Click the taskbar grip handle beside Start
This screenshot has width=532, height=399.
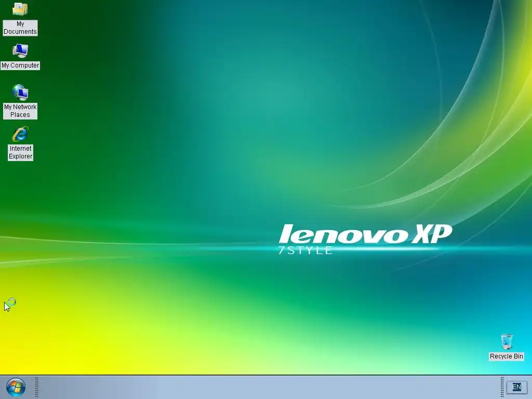[37, 387]
